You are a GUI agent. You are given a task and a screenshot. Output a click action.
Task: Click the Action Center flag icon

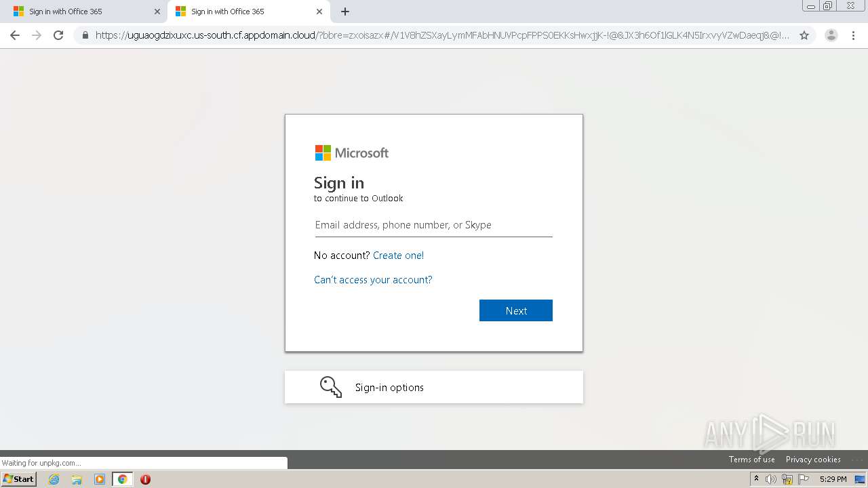coord(804,479)
